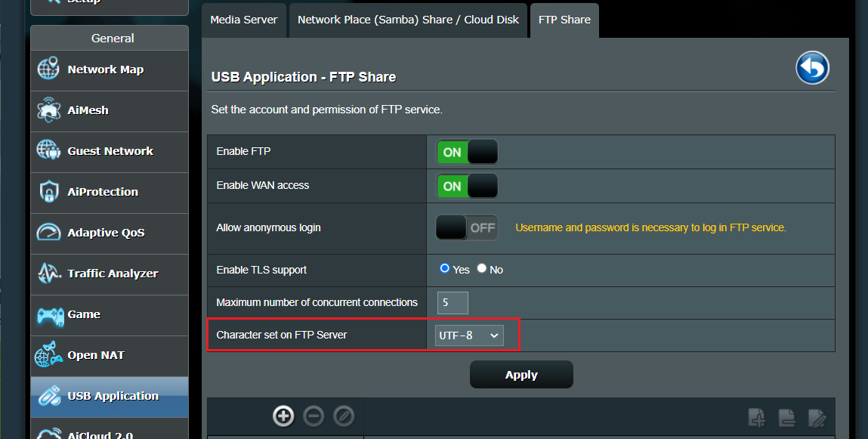868x439 pixels.
Task: Click the delete folder icon
Action: coord(786,416)
